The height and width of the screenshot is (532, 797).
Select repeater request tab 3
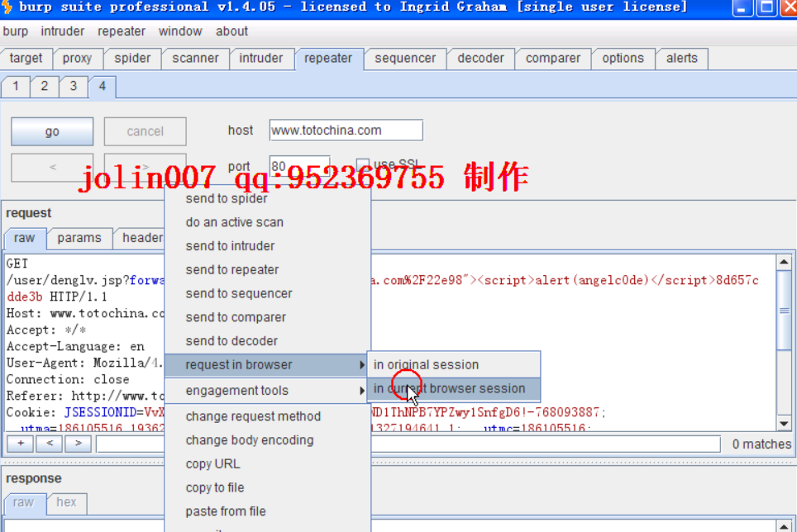74,86
